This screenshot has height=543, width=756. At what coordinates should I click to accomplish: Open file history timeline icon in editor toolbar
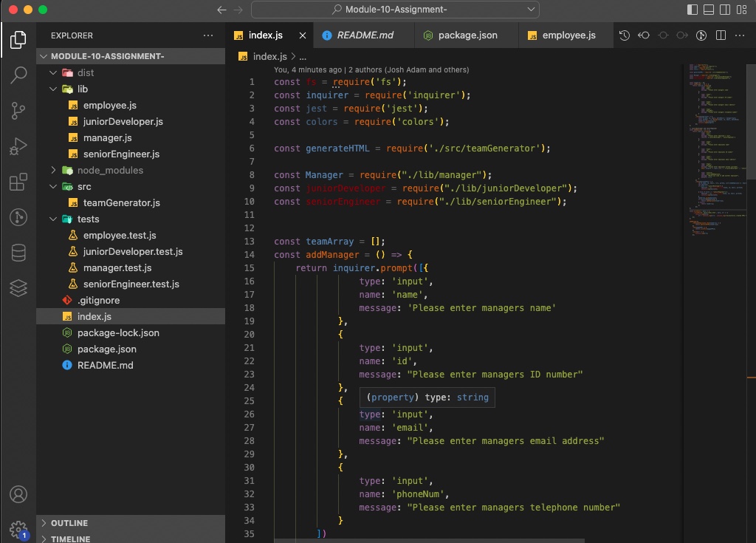pos(625,35)
